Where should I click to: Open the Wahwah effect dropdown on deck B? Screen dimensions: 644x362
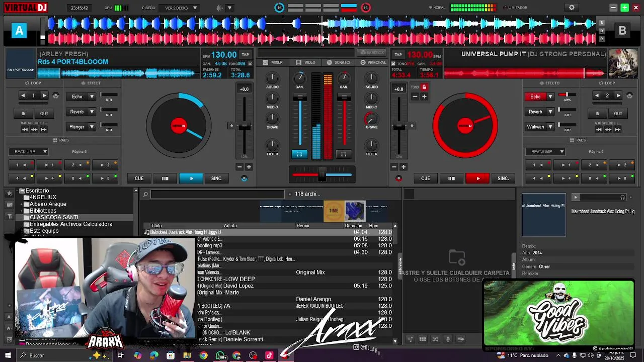pyautogui.click(x=550, y=127)
